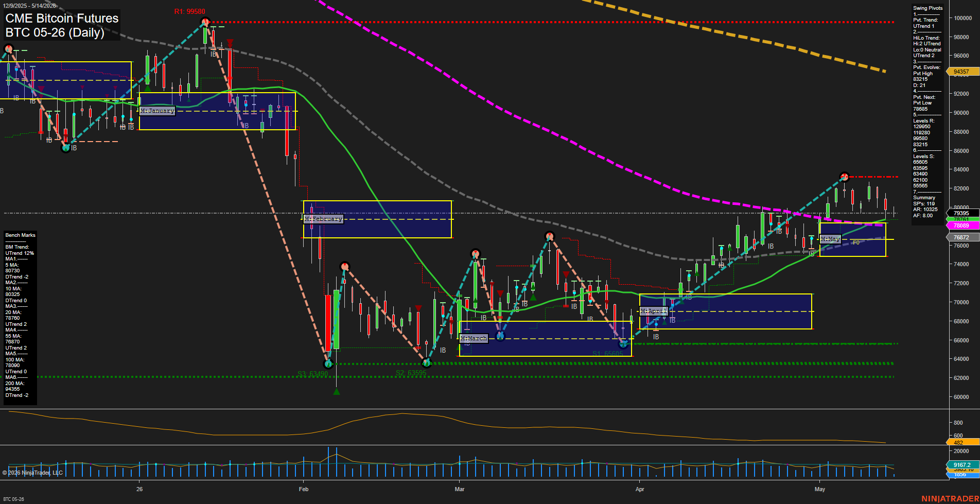Click the S1: 65605 support label

[x=607, y=354]
